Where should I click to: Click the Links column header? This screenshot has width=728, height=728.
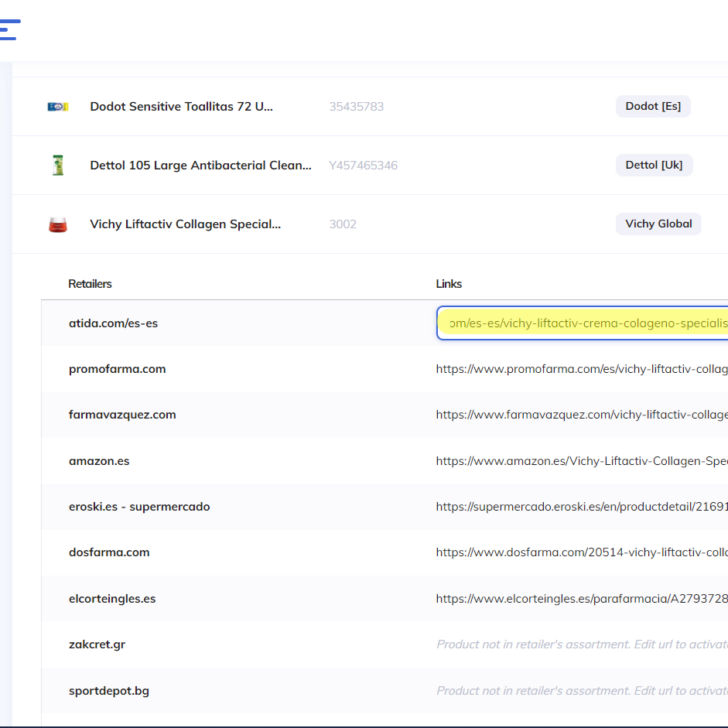[x=449, y=284]
